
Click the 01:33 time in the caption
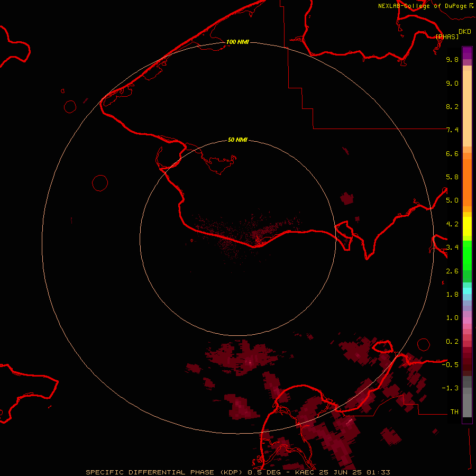pos(378,472)
